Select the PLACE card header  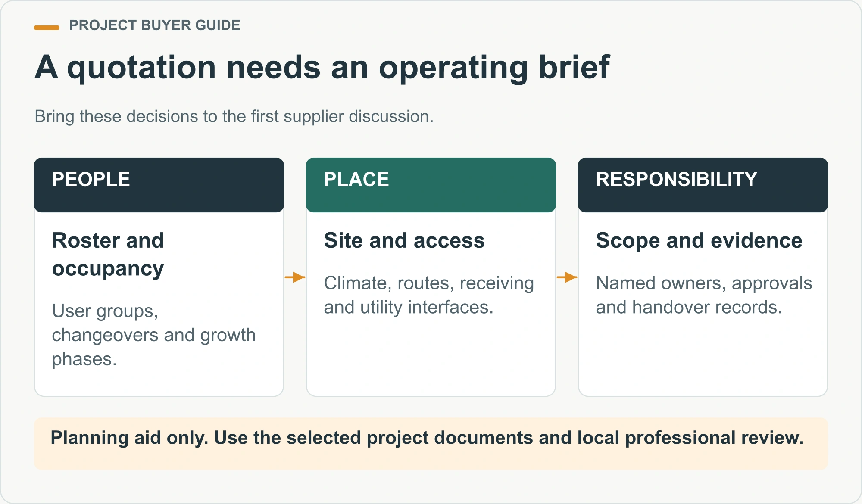(x=431, y=185)
